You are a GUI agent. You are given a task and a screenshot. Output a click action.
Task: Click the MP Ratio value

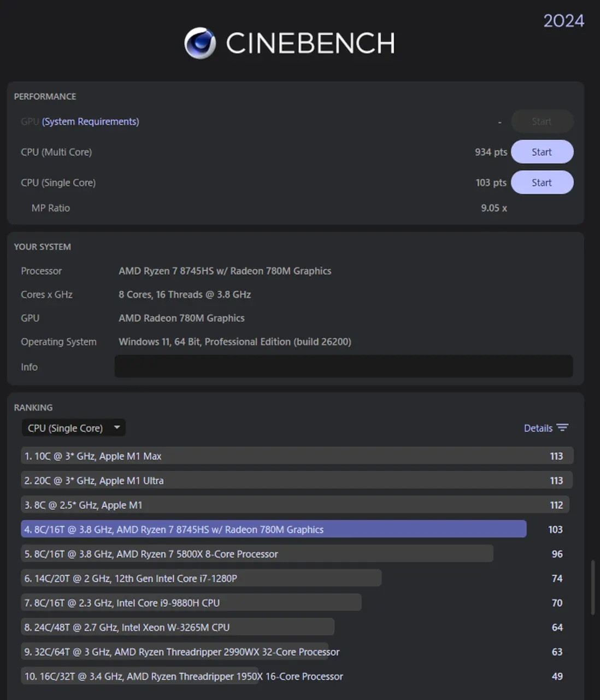(493, 208)
